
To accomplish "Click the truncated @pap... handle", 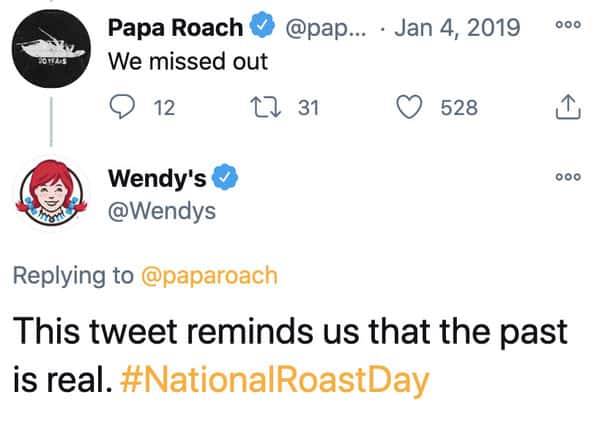I will coord(326,29).
